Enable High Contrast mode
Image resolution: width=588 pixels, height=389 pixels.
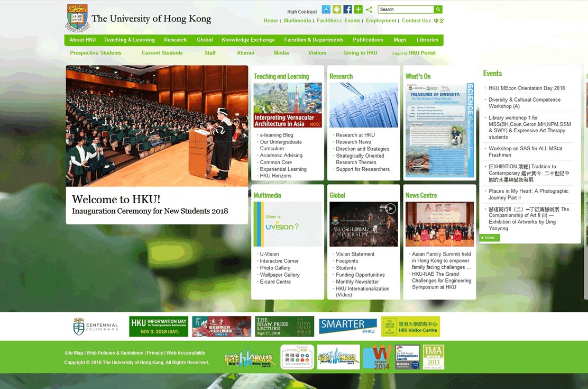tap(302, 12)
